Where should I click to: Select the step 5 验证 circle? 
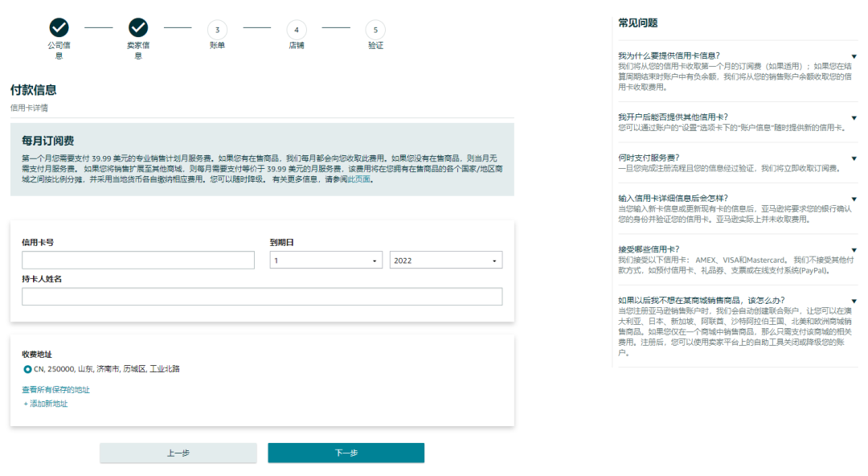pyautogui.click(x=375, y=30)
